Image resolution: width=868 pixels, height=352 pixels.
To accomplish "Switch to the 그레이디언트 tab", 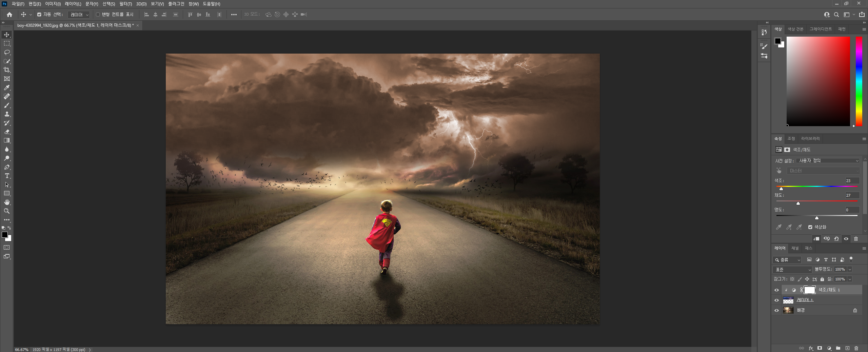I will click(x=821, y=29).
